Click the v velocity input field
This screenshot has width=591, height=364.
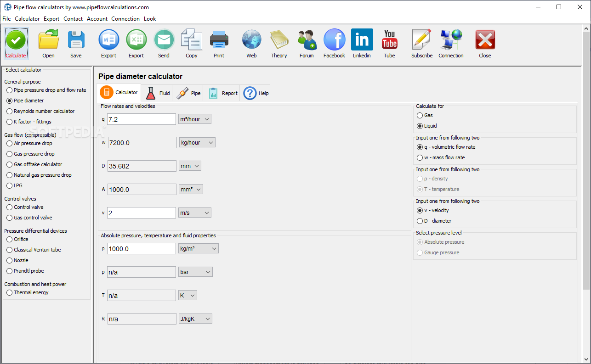tap(142, 213)
